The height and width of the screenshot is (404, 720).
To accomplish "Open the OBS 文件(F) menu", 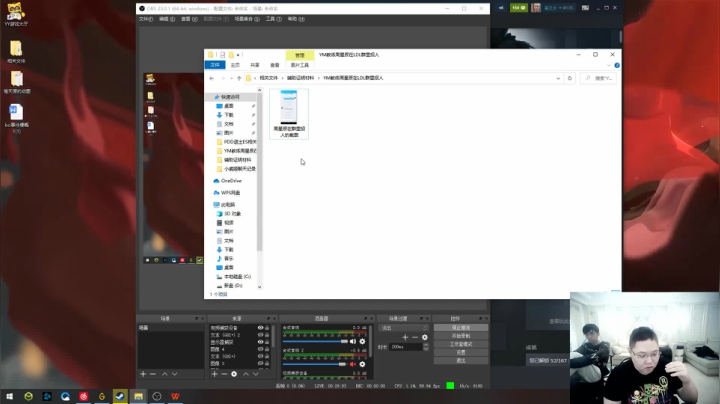I will 146,19.
